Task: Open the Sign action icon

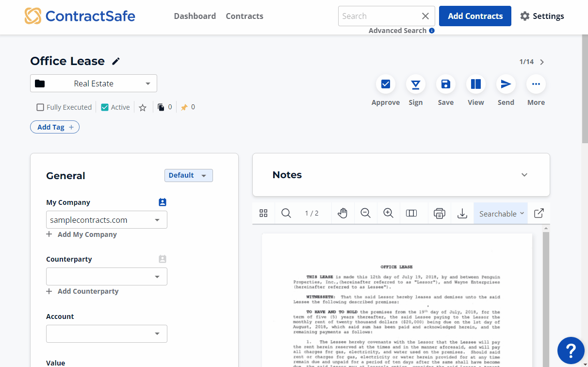Action: (x=415, y=84)
